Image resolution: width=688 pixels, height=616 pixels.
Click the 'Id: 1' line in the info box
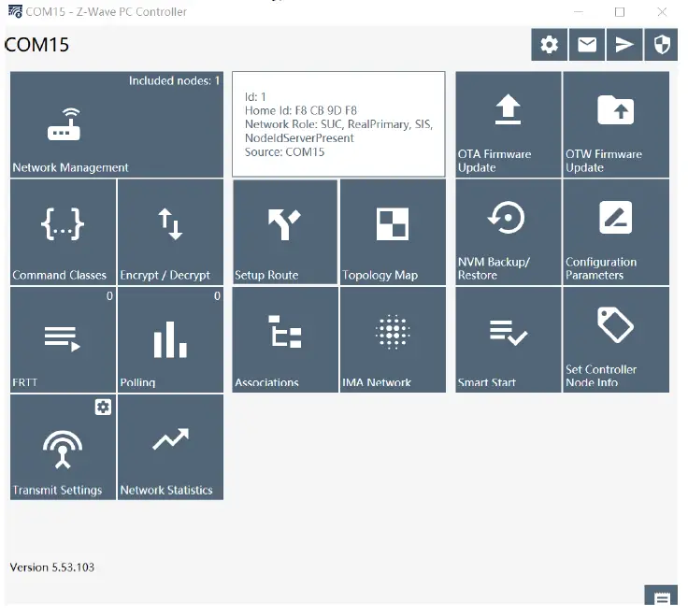click(x=255, y=97)
